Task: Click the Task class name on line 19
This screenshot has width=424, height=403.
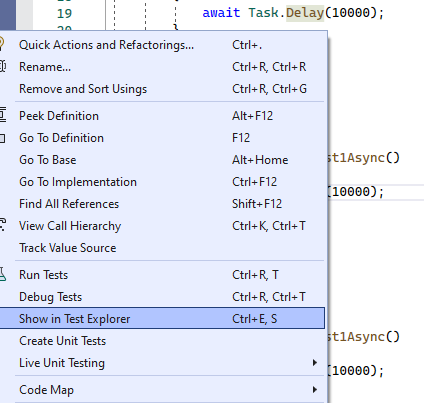Action: point(264,13)
